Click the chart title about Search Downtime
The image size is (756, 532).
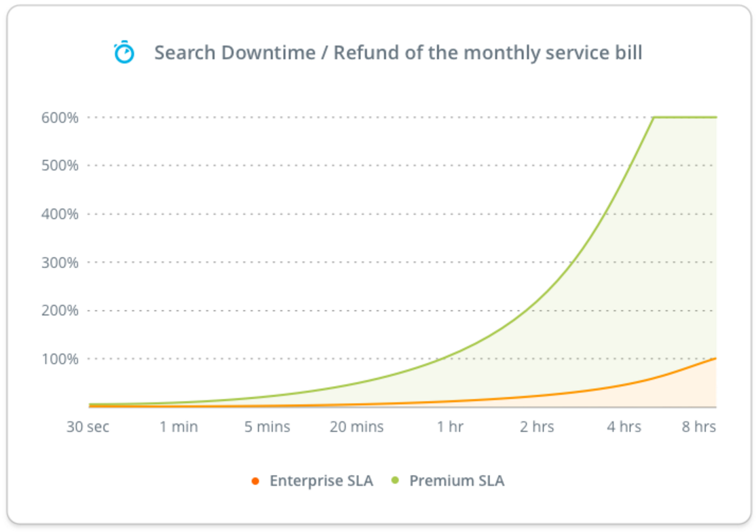pyautogui.click(x=398, y=52)
